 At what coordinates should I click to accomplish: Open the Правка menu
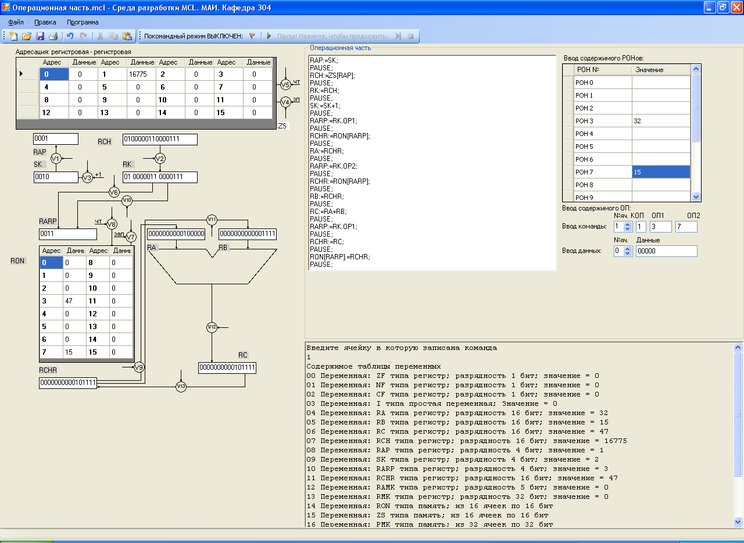[x=45, y=21]
